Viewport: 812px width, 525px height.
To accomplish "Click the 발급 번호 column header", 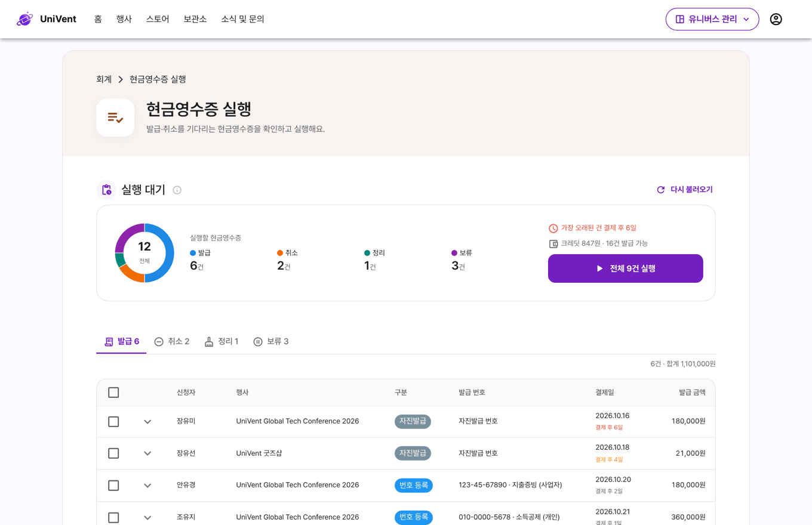I will [x=472, y=393].
